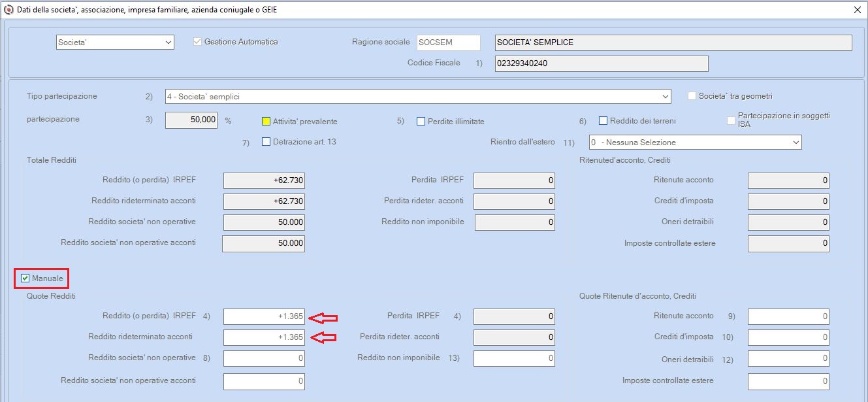Click the Quote Ritenute d'acconto, Crediti heading
868x402 pixels.
point(637,296)
